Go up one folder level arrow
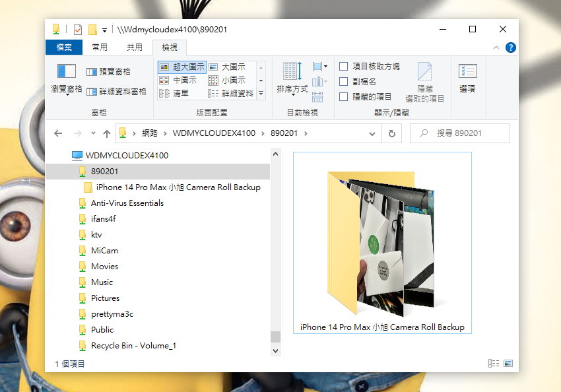 pyautogui.click(x=107, y=133)
